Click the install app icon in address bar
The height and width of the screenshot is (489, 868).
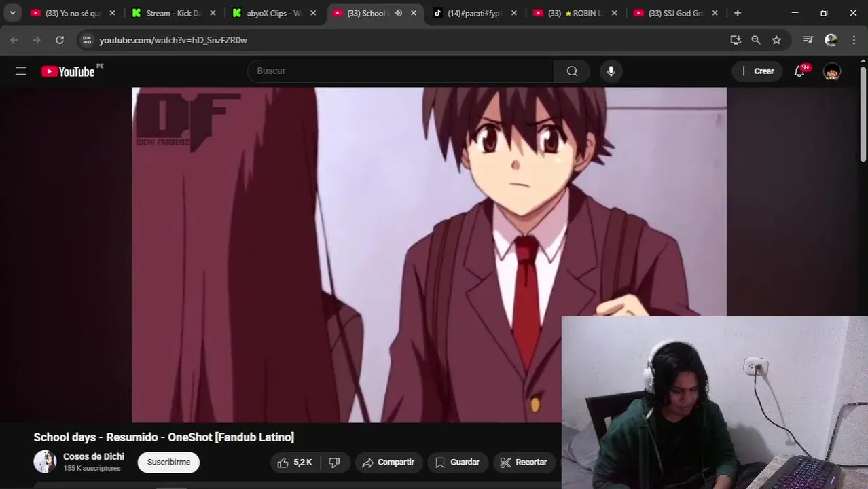[x=736, y=40]
